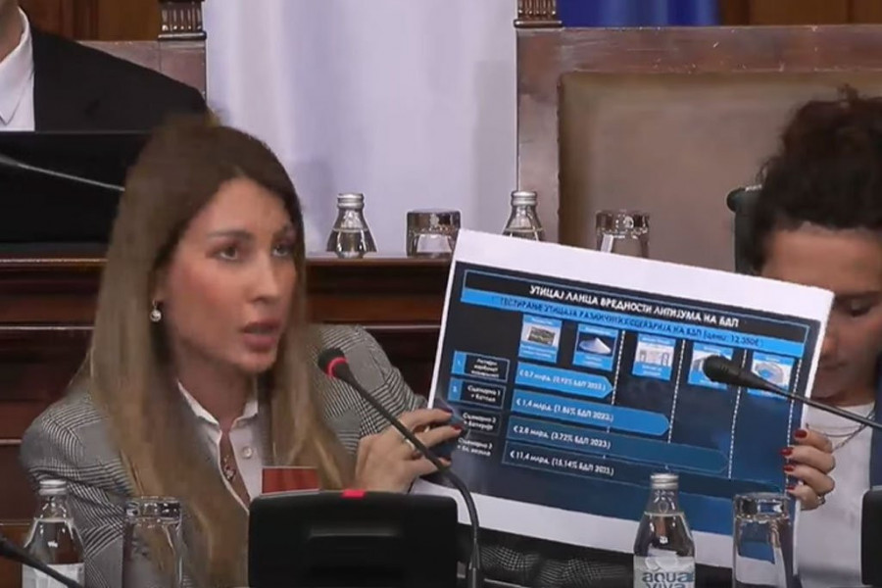This screenshot has width=882, height=588.
Task: Click the empty glass at the bottom right
Action: (761, 539)
